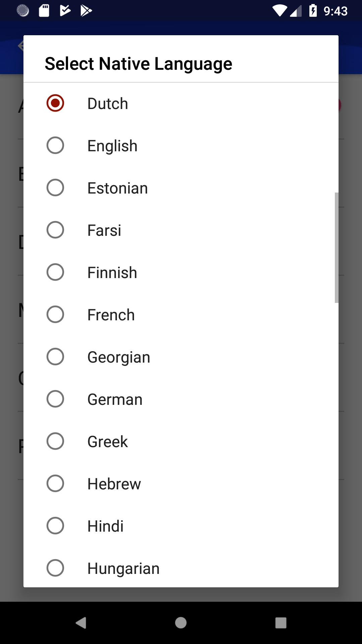Tap the SD card notification icon
Image resolution: width=362 pixels, height=644 pixels.
44,11
